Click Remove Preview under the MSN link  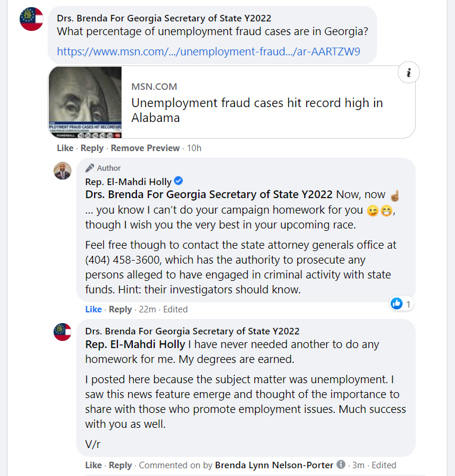pos(145,148)
